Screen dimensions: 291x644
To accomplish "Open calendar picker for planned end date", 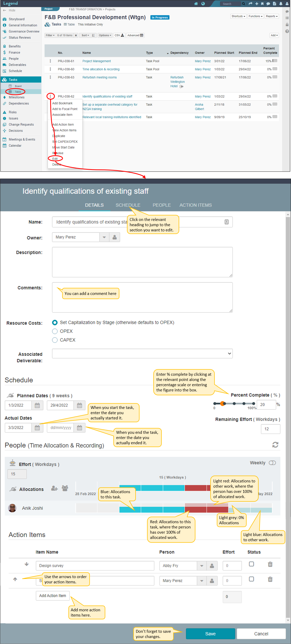I will (x=79, y=405).
